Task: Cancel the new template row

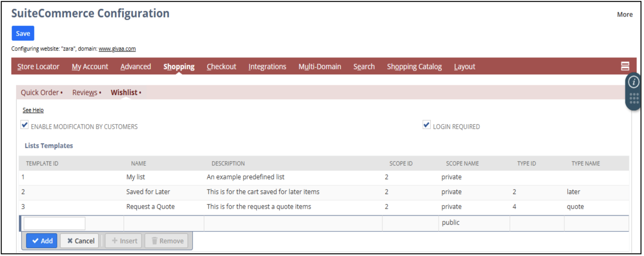Action: click(x=80, y=241)
